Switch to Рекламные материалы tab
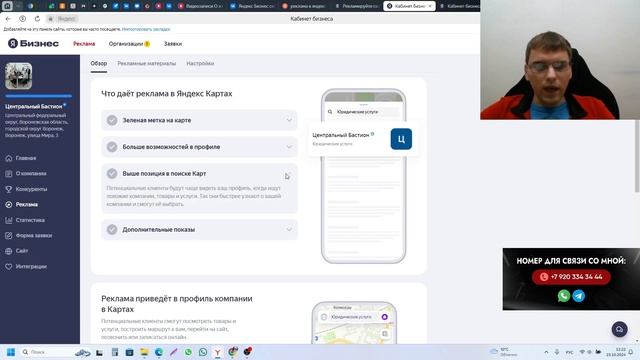 click(x=147, y=63)
